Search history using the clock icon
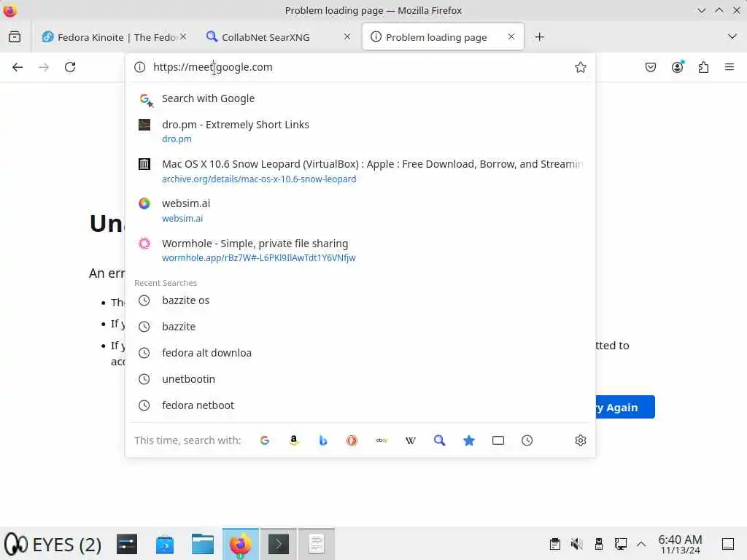This screenshot has width=747, height=560. tap(527, 440)
